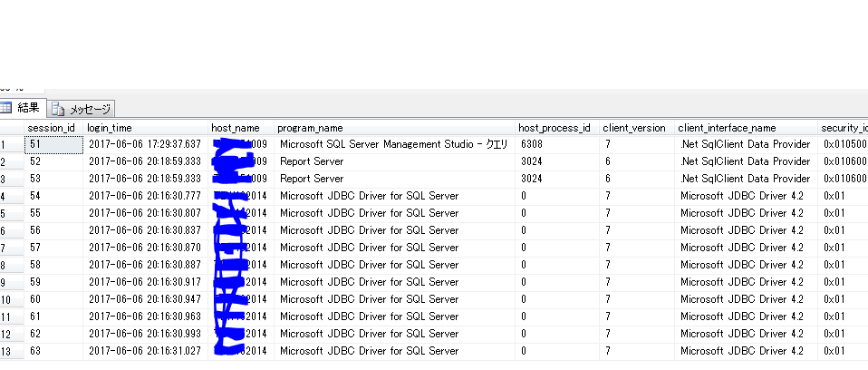Image resolution: width=868 pixels, height=370 pixels.
Task: Select row header number 1
Action: (x=12, y=144)
